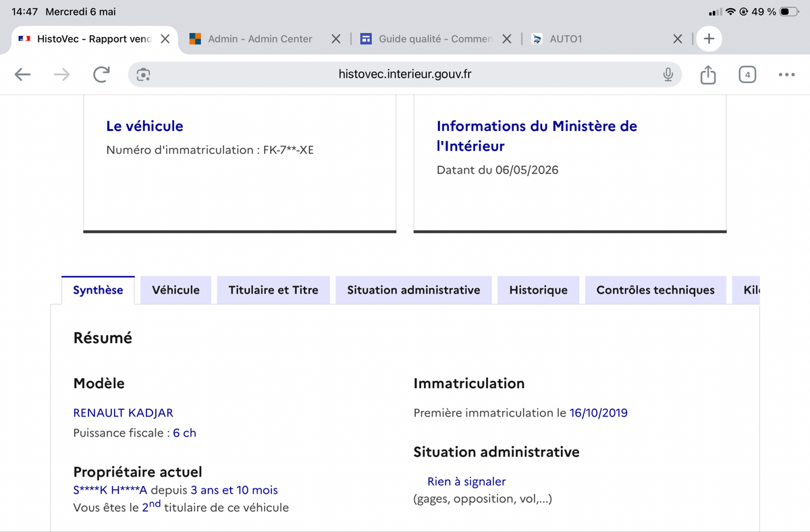Click the Le véhicule card heading
Screen dimensions: 810x532
[144, 126]
